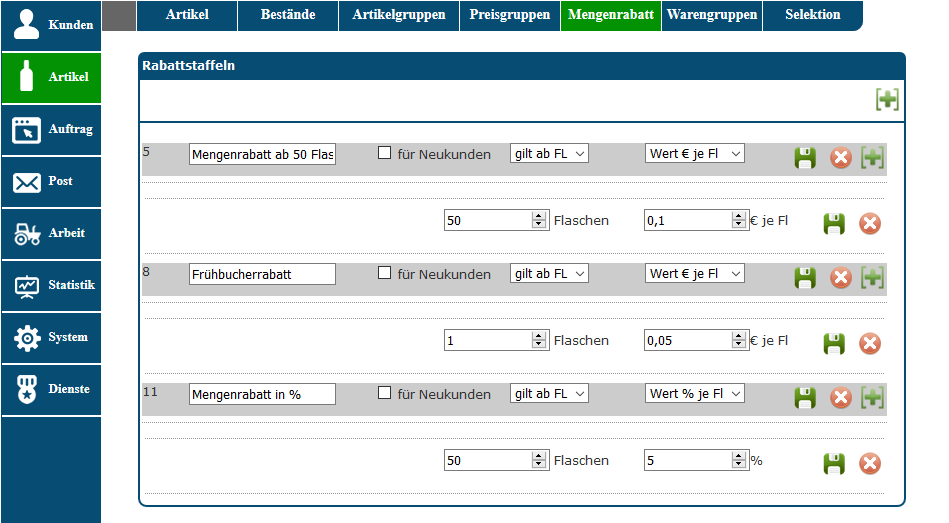Save the Frühbucherrabatt discount row
This screenshot has width=949, height=523.
pos(805,278)
